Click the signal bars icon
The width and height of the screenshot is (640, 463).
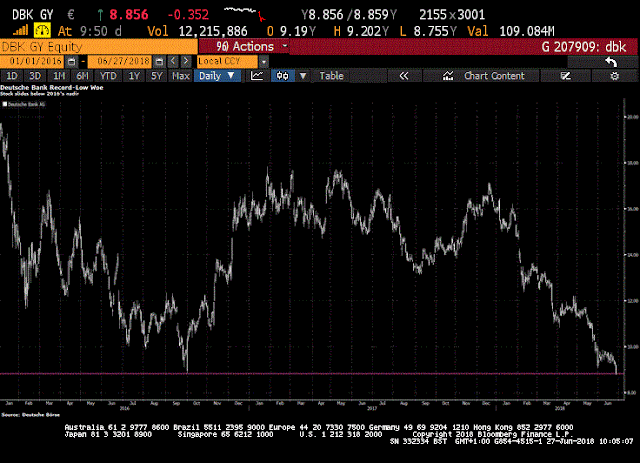[x=20, y=31]
